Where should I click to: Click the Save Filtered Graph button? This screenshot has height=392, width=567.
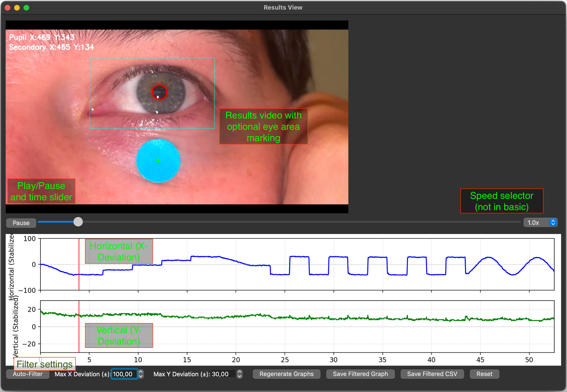coord(360,374)
